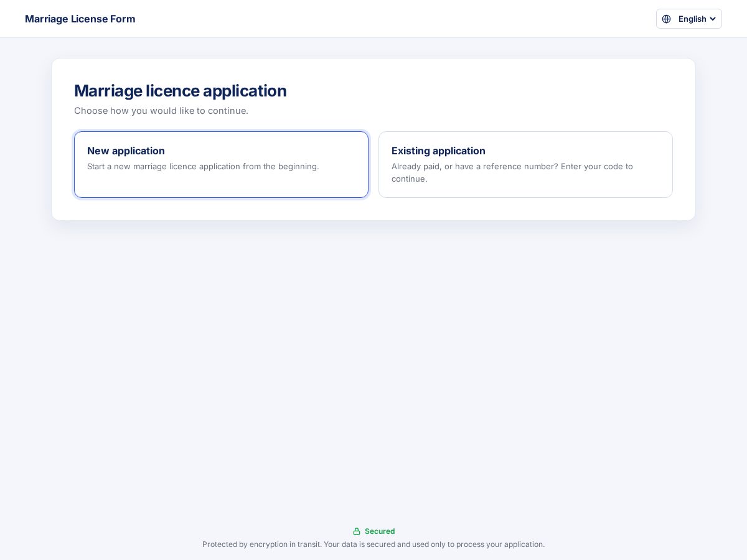Click the green 'Secured' label

coord(380,531)
